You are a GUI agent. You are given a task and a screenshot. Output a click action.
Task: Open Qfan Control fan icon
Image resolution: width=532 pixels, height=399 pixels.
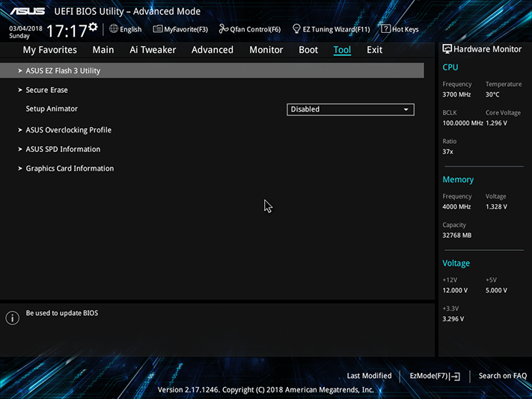tap(223, 29)
